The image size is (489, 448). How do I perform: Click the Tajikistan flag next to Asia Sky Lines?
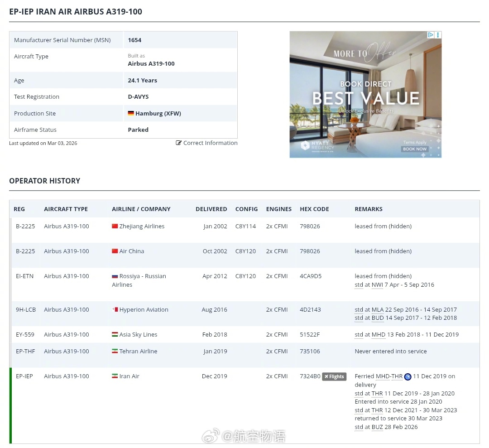pos(115,334)
